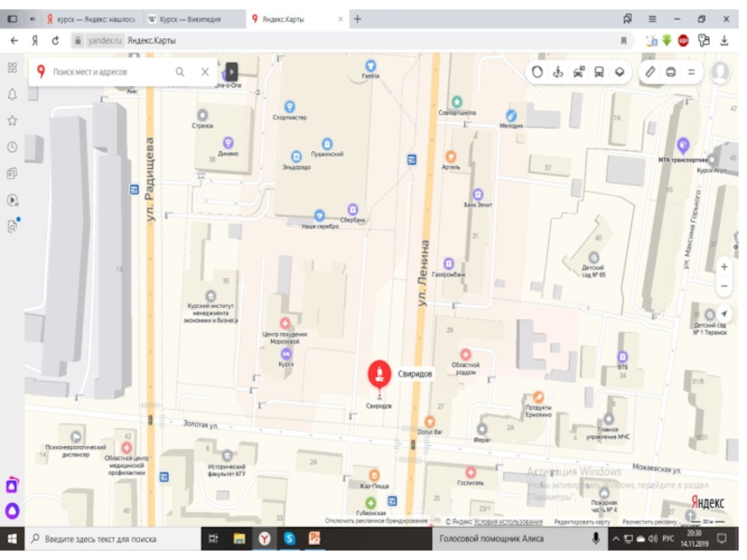
Task: Zoom out the map with minus button
Action: (x=725, y=286)
